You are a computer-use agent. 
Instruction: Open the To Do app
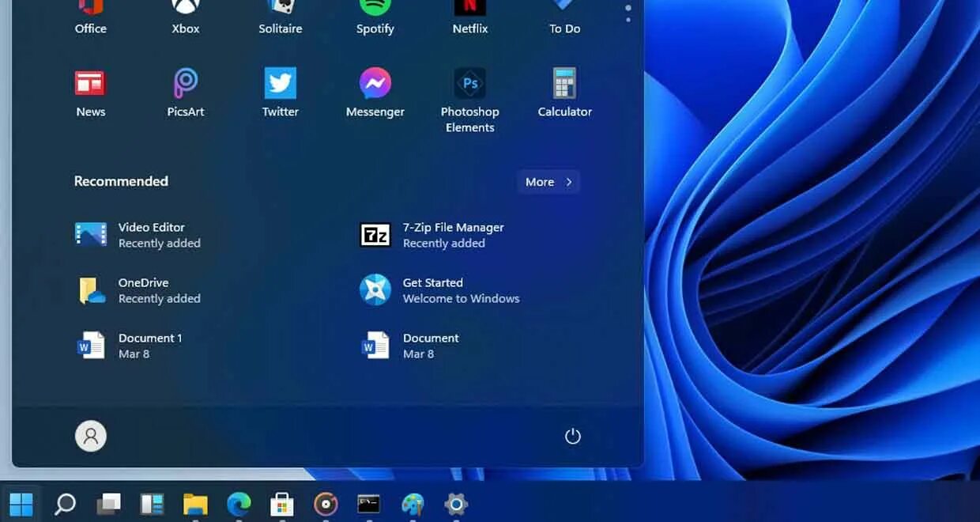click(x=565, y=17)
